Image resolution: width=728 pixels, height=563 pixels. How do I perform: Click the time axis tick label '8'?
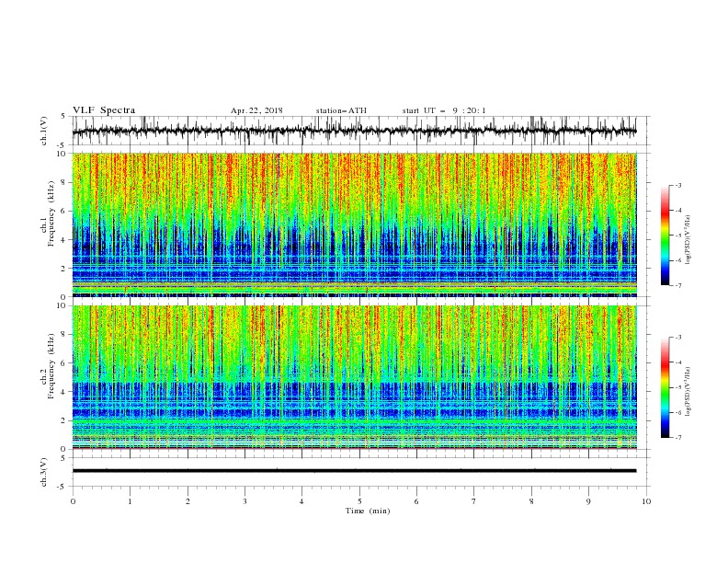pos(531,501)
